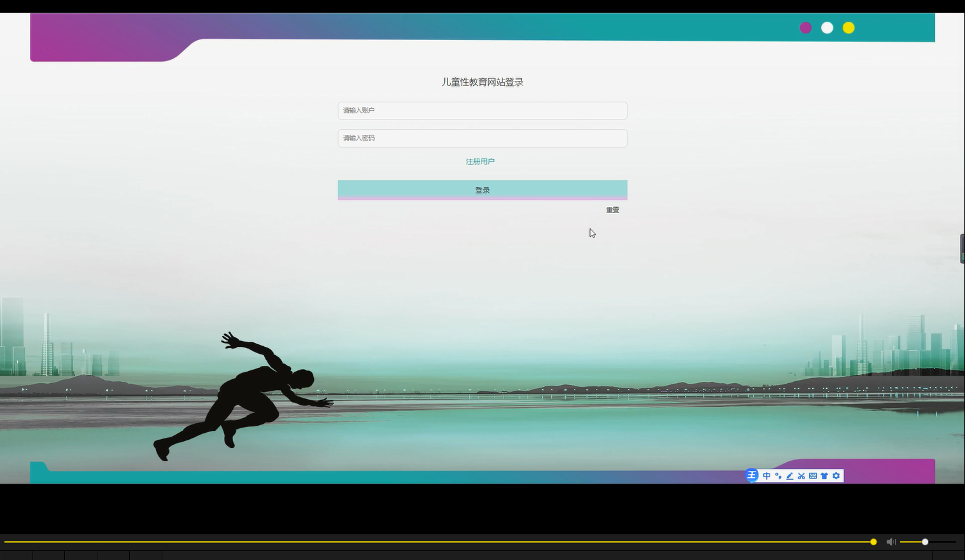The width and height of the screenshot is (965, 560).
Task: Mute the video player speaker icon
Action: coord(891,542)
